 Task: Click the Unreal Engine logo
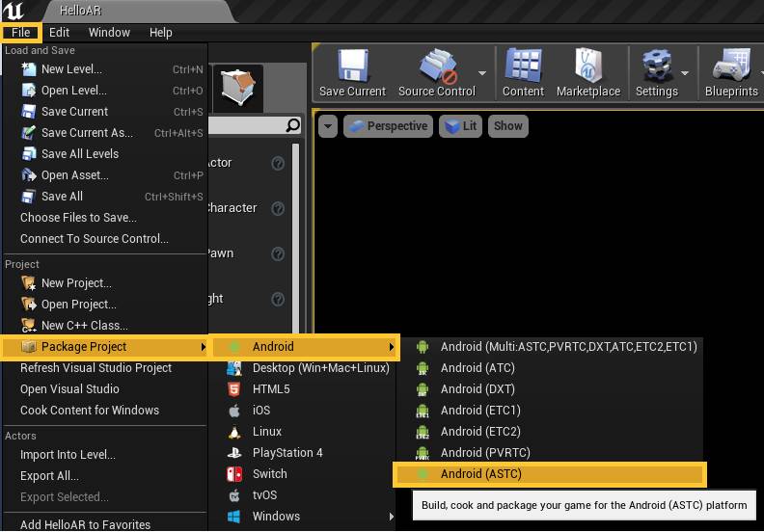tap(14, 11)
